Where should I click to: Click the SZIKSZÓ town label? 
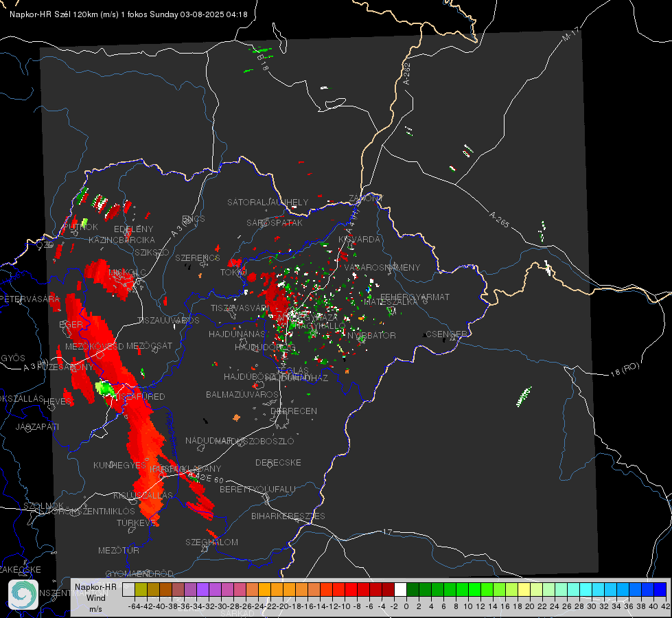point(152,252)
